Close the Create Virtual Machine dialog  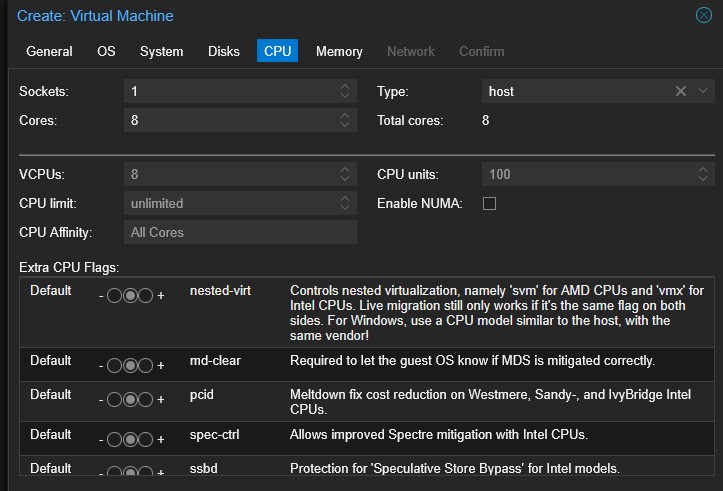click(704, 15)
